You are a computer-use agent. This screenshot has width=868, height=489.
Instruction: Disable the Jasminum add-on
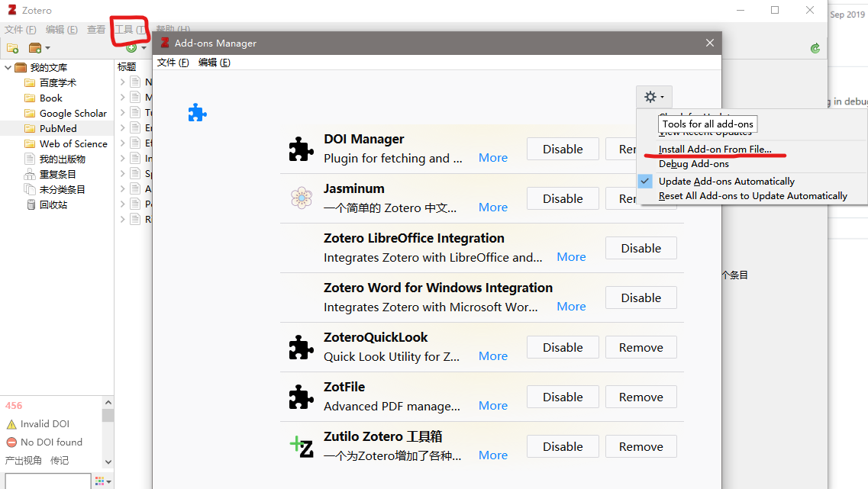pos(563,198)
